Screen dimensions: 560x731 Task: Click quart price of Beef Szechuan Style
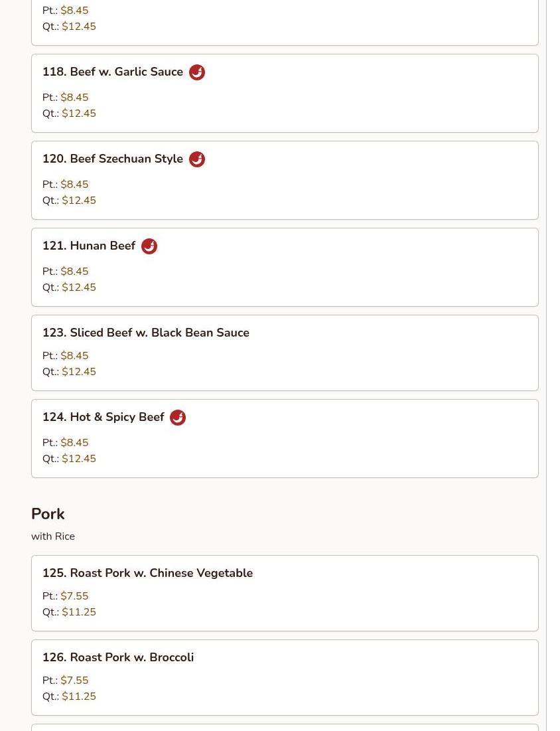[x=79, y=201]
